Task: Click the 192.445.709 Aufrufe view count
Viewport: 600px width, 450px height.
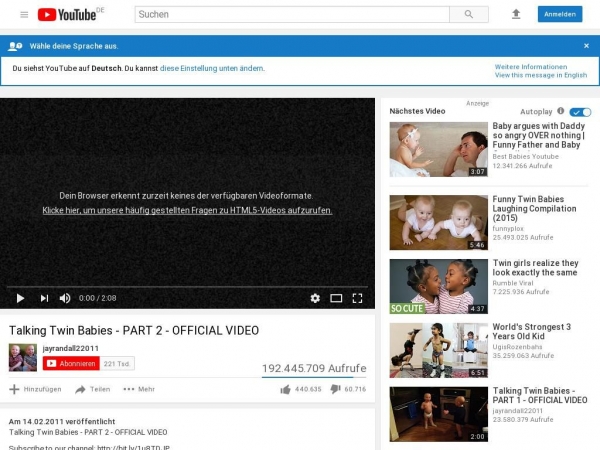Action: pos(314,368)
